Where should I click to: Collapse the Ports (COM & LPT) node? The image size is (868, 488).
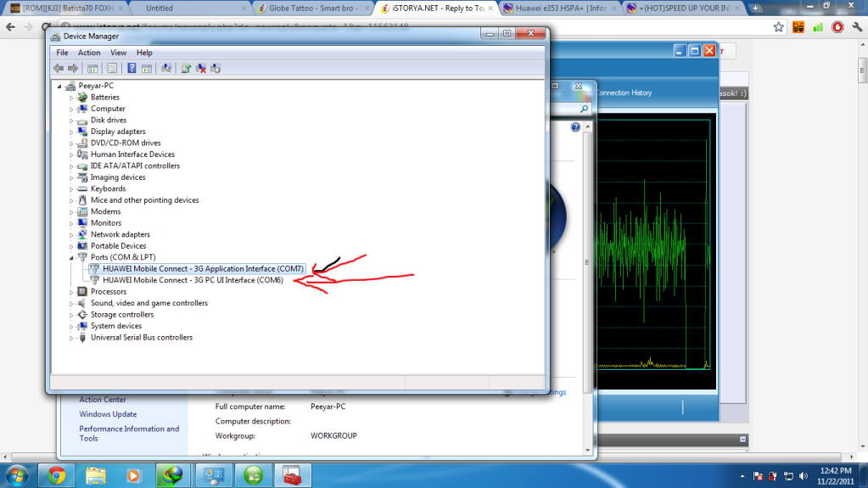point(72,257)
